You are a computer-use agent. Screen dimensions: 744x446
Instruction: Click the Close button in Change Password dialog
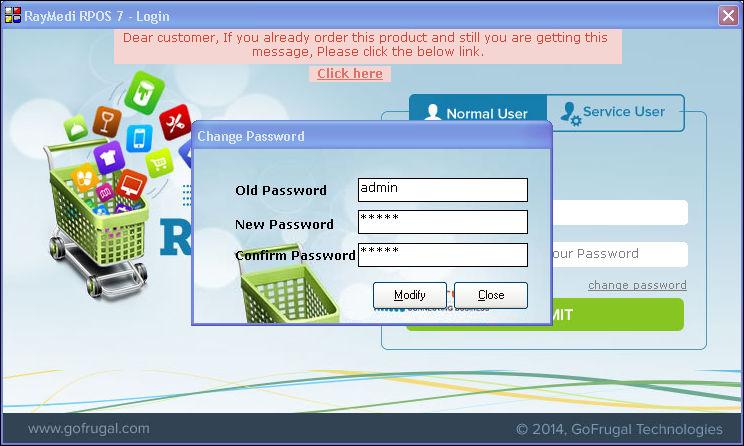pyautogui.click(x=491, y=295)
